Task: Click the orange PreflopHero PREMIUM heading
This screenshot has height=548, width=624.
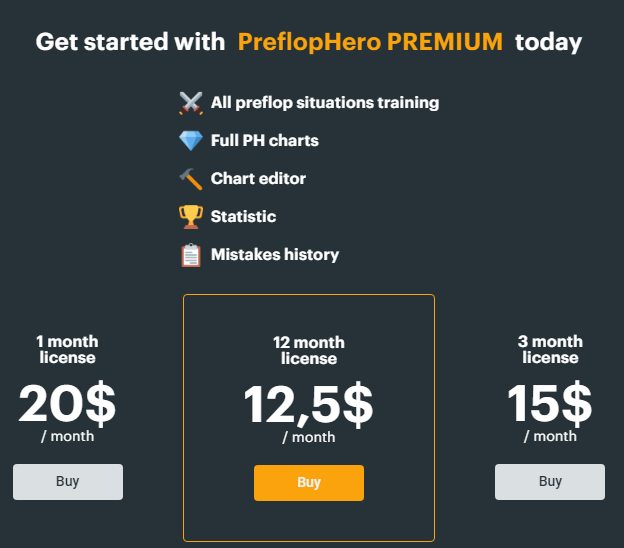Action: (x=370, y=42)
